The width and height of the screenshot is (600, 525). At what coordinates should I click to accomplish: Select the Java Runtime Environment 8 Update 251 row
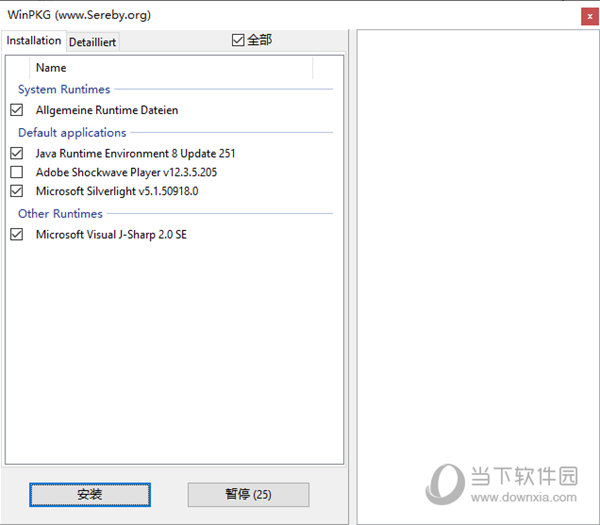point(135,154)
